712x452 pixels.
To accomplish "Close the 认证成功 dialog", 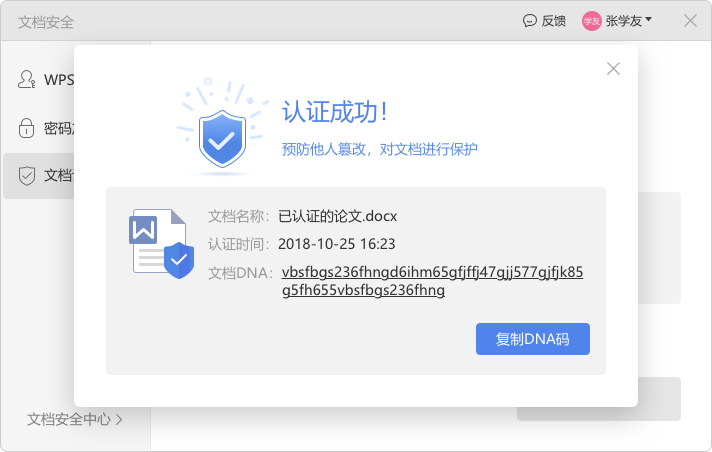I will coord(613,69).
